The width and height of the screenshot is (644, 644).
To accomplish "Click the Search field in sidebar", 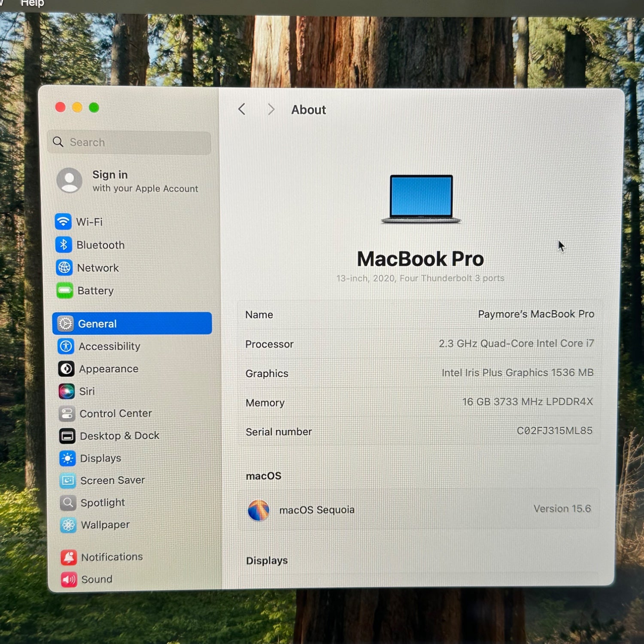I will tap(129, 142).
